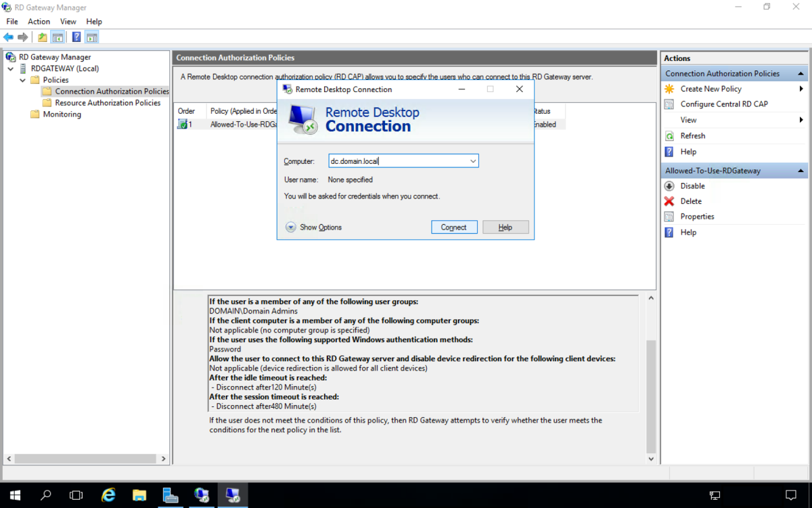This screenshot has height=508, width=812.
Task: Toggle the Show/Hide Console Tree toolbar icon
Action: pyautogui.click(x=58, y=37)
